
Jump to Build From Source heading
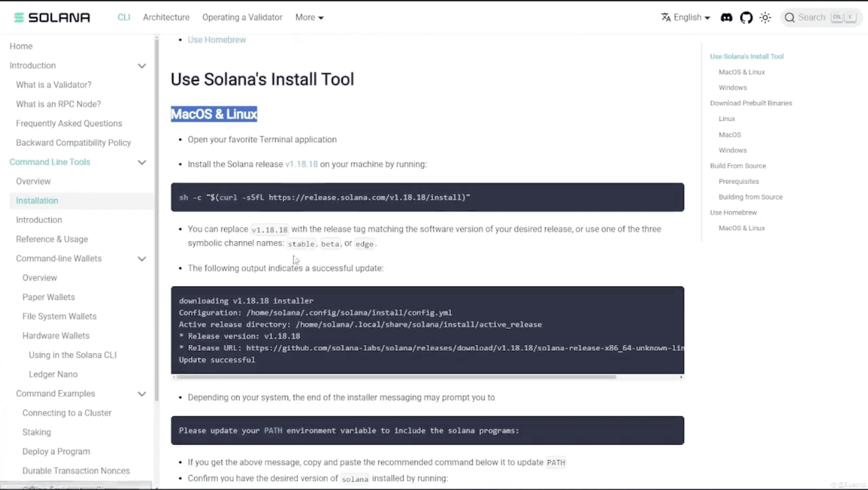coord(738,166)
